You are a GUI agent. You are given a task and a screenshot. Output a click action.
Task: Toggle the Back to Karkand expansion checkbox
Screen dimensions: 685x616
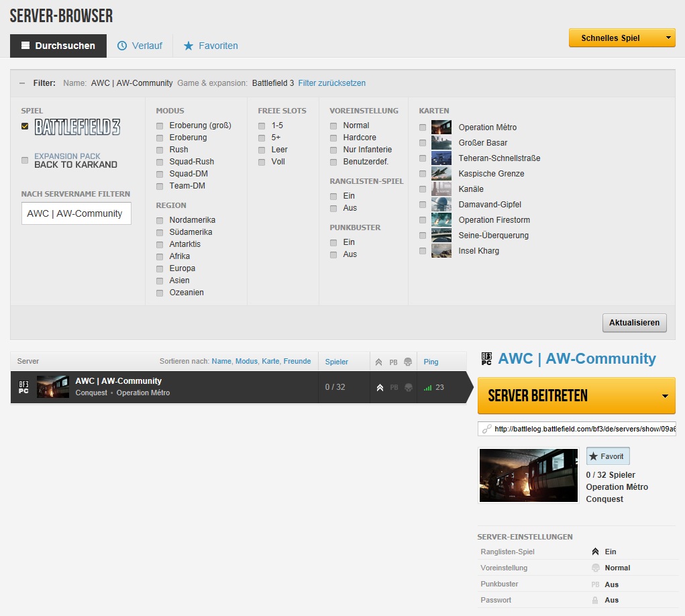25,160
